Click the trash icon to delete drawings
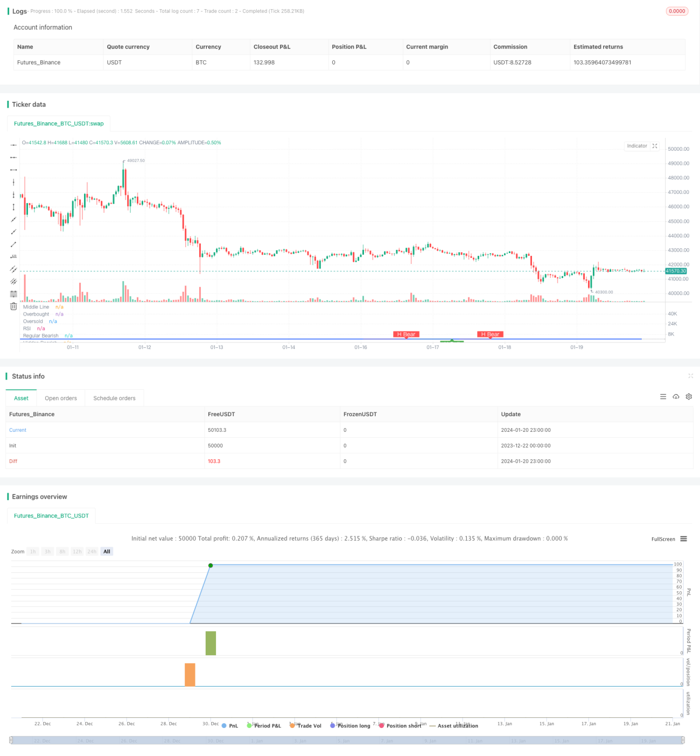The image size is (700, 756). (13, 306)
